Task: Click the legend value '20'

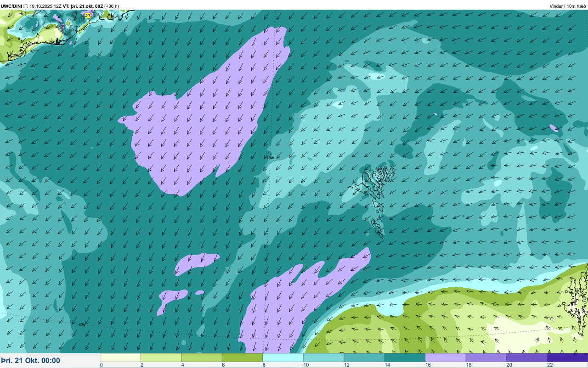Action: (x=509, y=365)
